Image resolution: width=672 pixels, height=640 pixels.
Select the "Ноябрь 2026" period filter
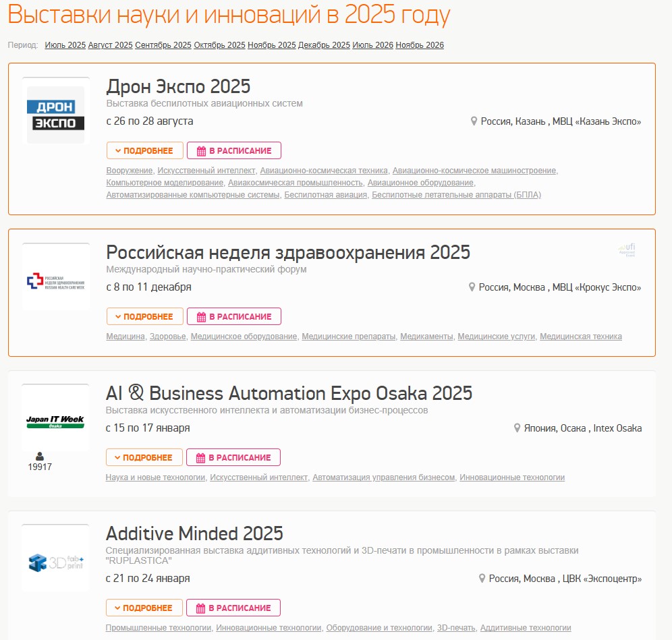point(421,45)
